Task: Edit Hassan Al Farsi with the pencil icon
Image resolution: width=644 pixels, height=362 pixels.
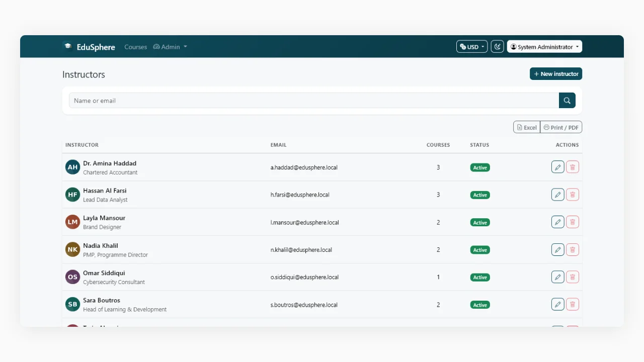Action: 557,195
